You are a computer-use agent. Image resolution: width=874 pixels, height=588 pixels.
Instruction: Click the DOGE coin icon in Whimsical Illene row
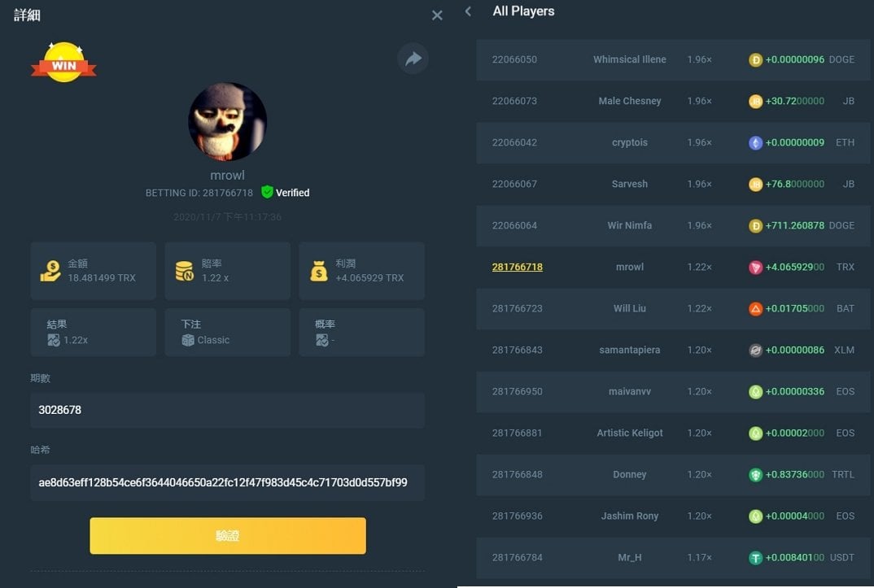755,59
